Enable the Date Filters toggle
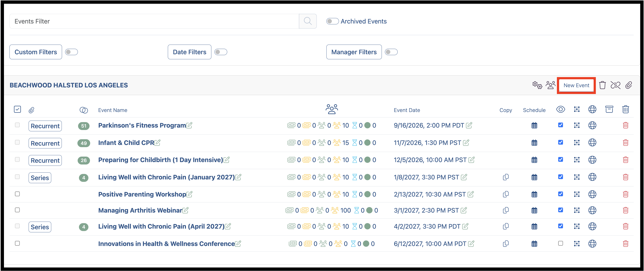 (221, 52)
